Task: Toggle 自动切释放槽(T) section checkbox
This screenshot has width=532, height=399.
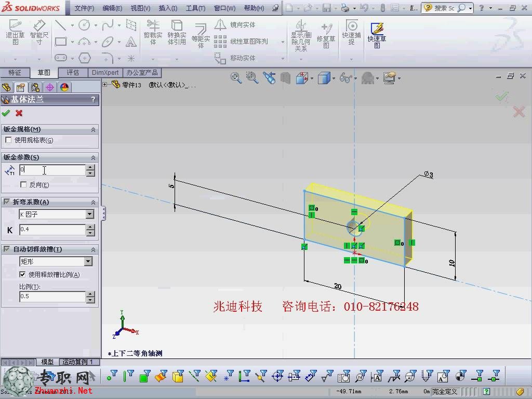Action: pos(6,249)
